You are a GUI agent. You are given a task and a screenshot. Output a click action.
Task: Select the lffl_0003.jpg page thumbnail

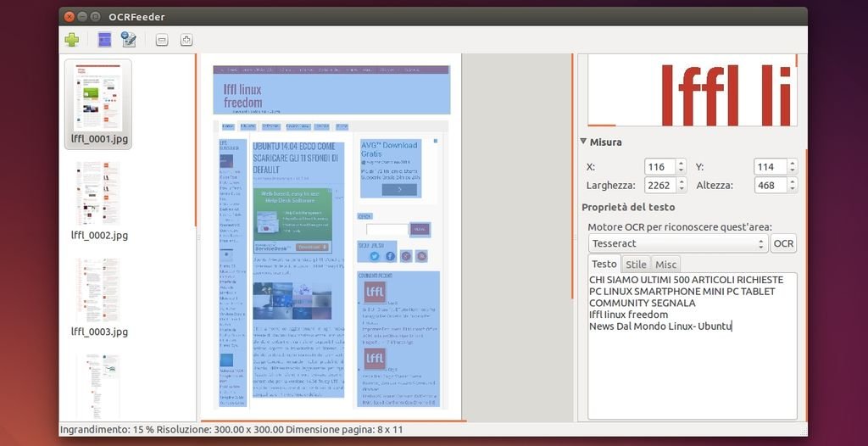[98, 297]
